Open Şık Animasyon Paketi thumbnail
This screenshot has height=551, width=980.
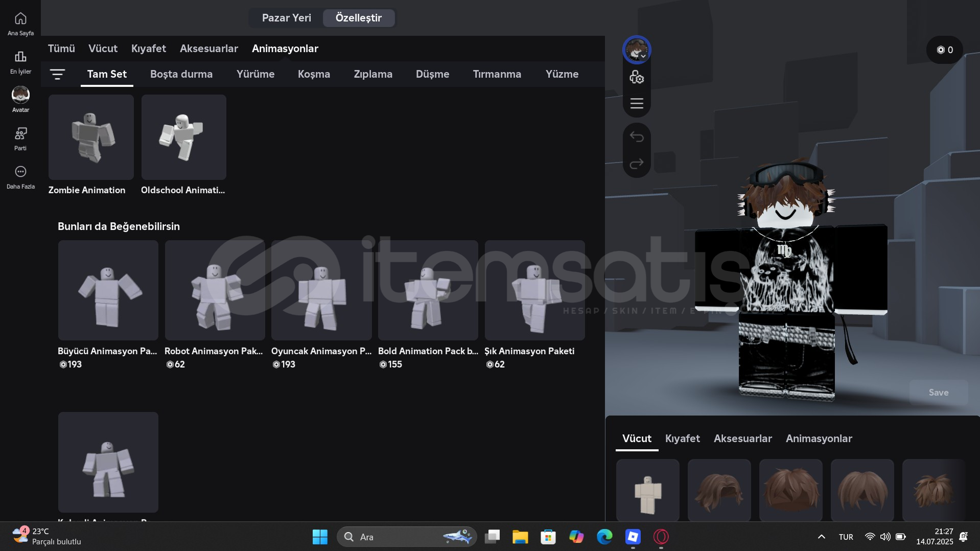(x=535, y=290)
